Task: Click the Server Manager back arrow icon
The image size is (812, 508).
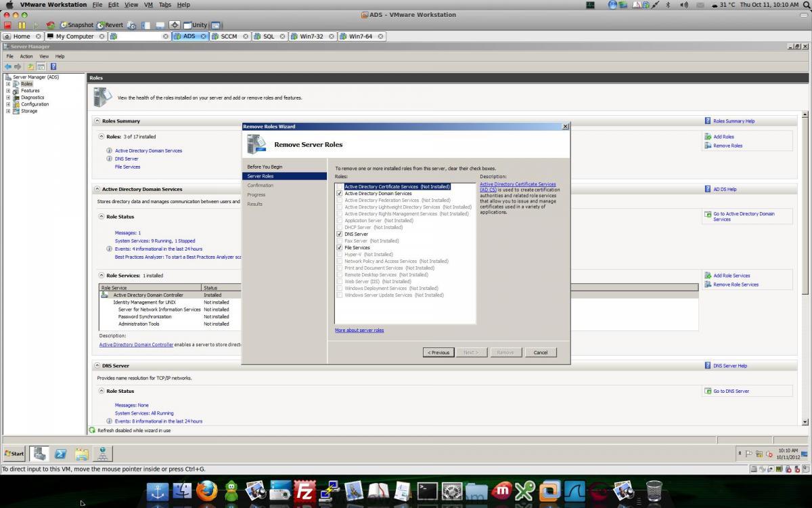Action: coord(7,66)
